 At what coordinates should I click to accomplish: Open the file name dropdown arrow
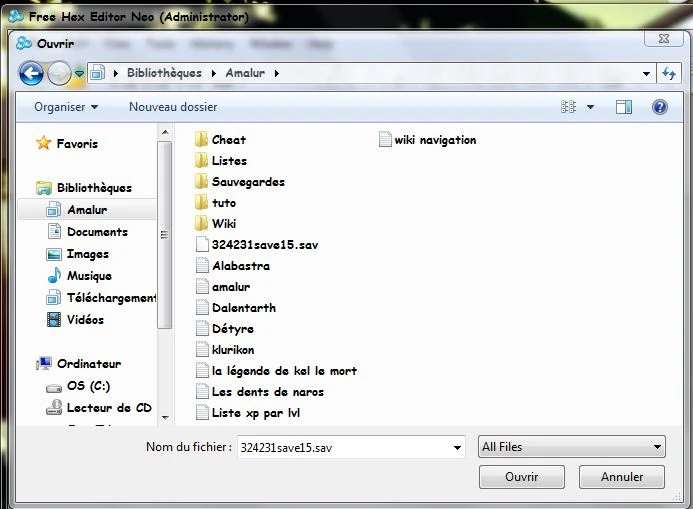coord(457,448)
